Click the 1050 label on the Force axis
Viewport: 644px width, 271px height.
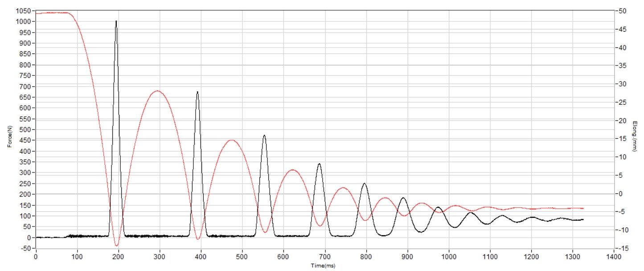[24, 11]
